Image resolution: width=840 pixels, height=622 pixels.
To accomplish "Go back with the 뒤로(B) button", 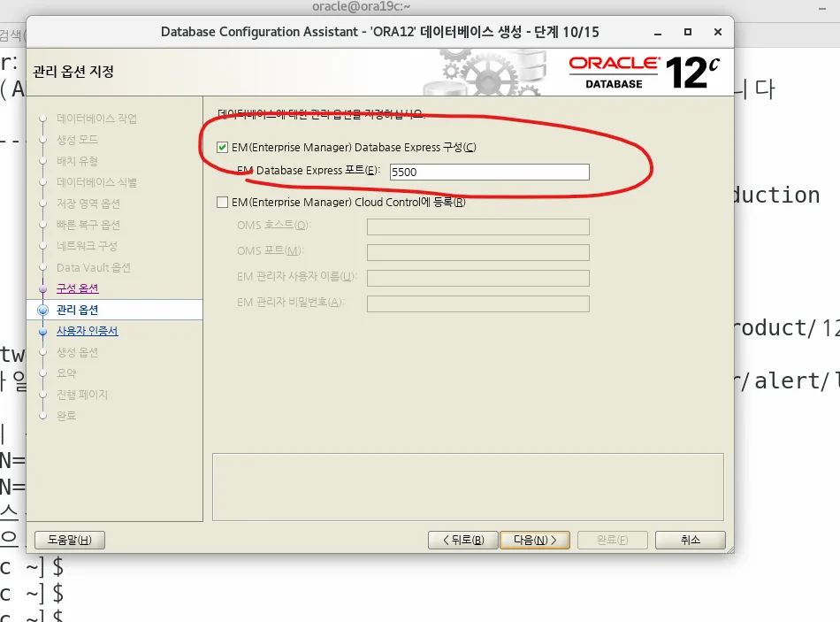I will 463,540.
